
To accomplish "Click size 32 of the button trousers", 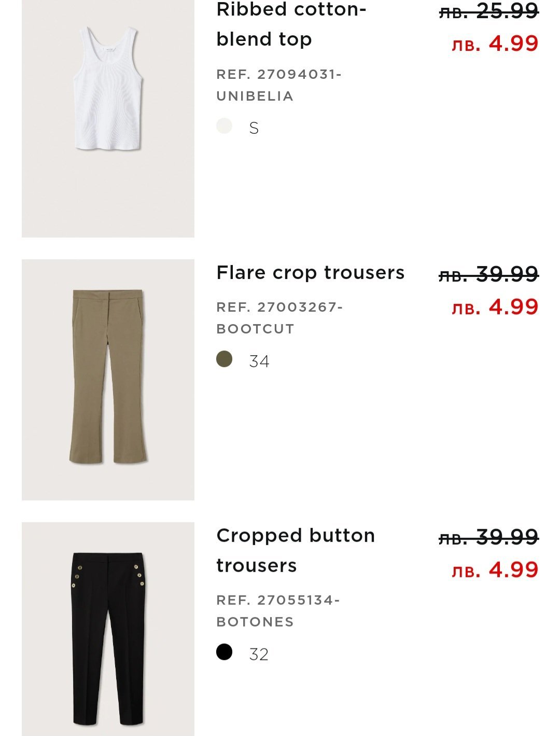I will pos(259,655).
